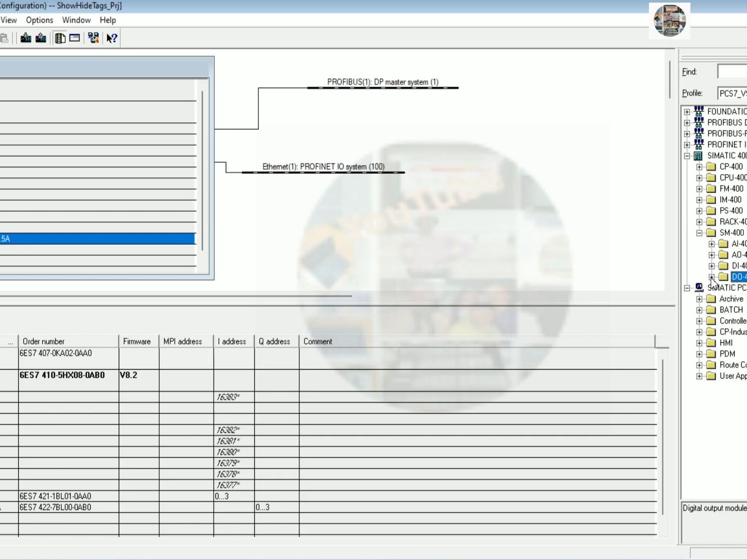
Task: Collapse the SIMATIC PC tree node
Action: tap(687, 288)
